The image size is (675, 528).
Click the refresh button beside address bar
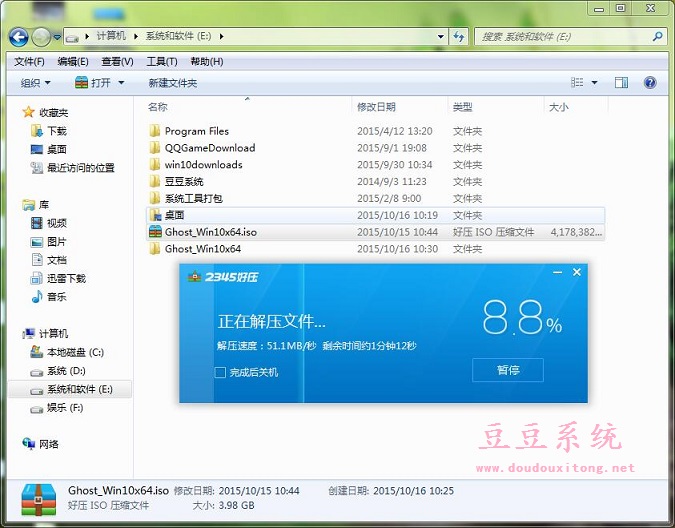tap(458, 37)
